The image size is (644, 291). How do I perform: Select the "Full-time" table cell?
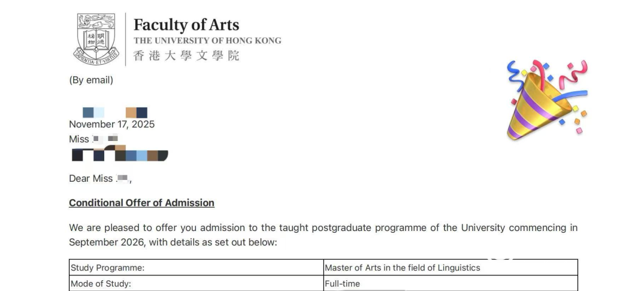pyautogui.click(x=342, y=284)
